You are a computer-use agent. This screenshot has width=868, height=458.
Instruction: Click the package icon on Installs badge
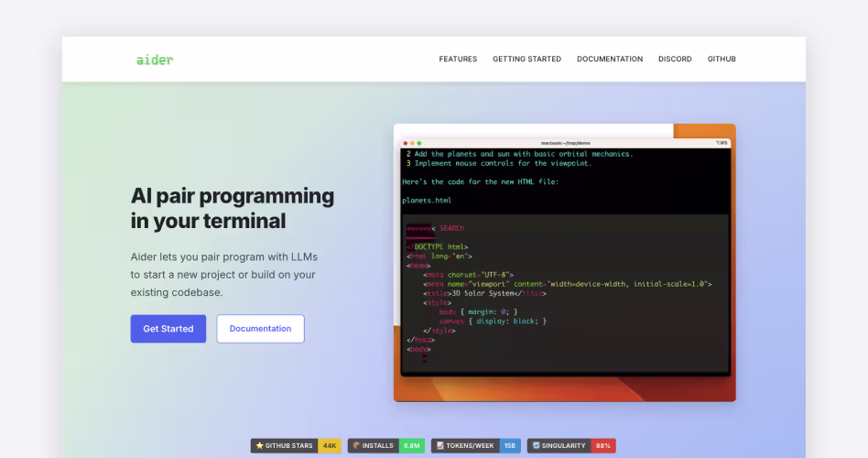pyautogui.click(x=356, y=445)
